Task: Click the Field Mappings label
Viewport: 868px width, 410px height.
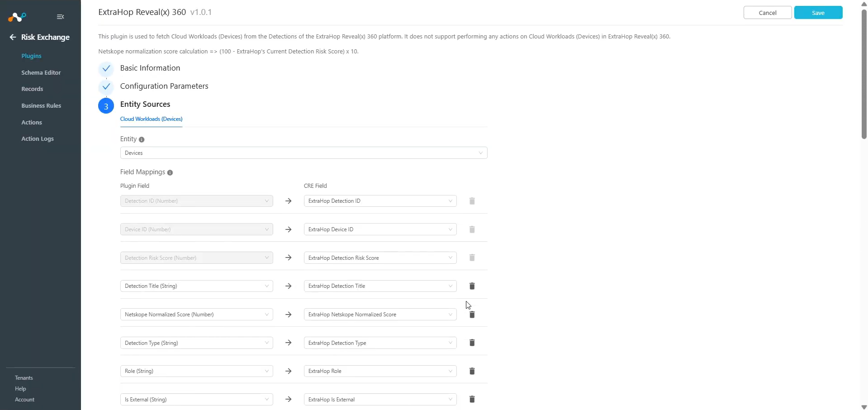Action: pos(142,172)
